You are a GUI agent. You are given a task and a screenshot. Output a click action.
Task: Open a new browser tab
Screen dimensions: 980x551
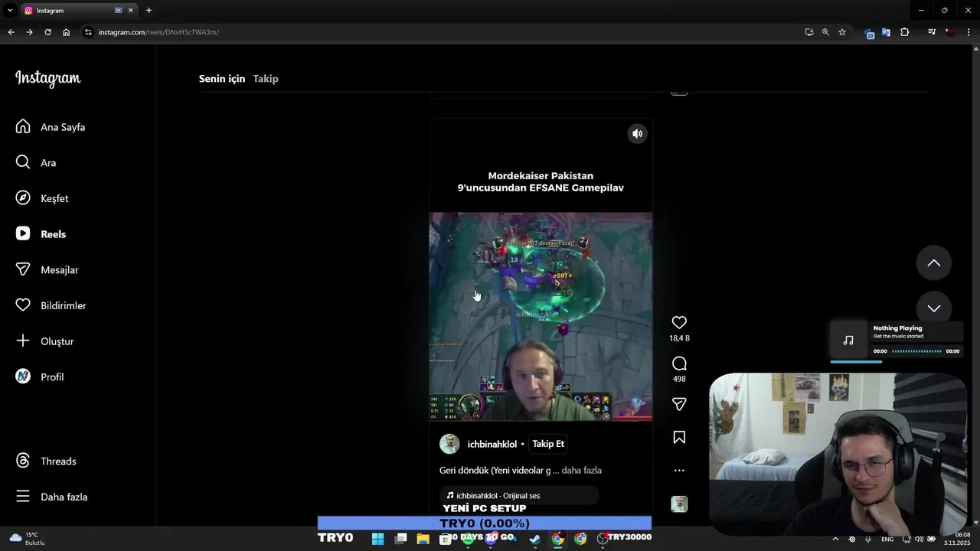pos(149,11)
